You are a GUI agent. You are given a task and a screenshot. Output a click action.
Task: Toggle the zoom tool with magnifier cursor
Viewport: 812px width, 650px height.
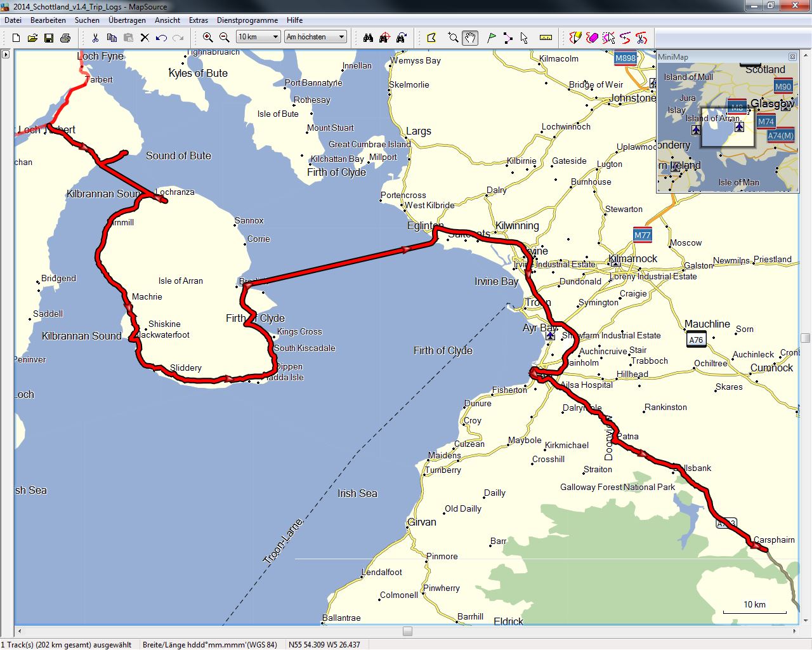click(453, 38)
